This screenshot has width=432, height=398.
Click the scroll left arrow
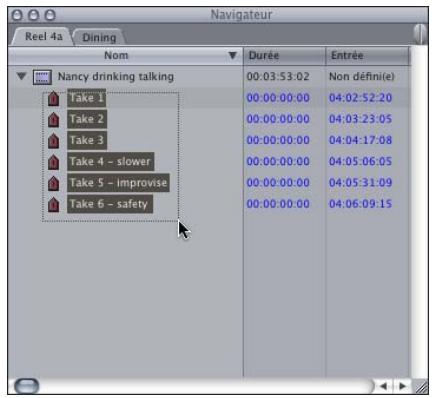tap(384, 386)
